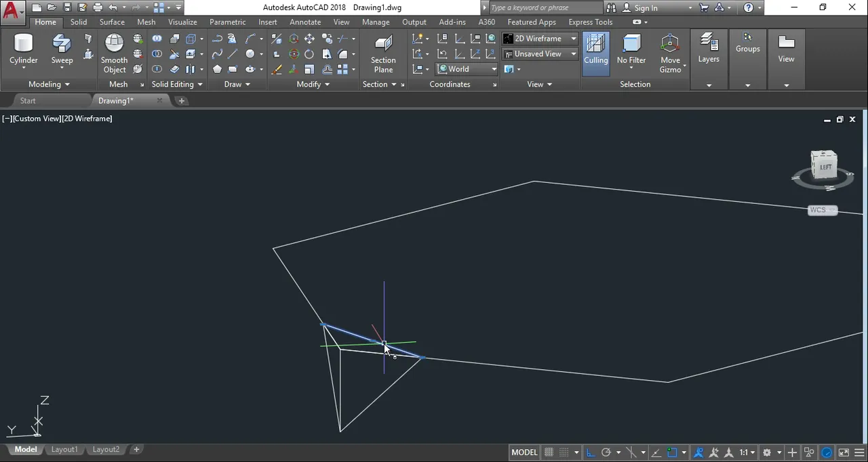The image size is (868, 462).
Task: Click the Clean Screen icon in status bar
Action: tap(844, 453)
